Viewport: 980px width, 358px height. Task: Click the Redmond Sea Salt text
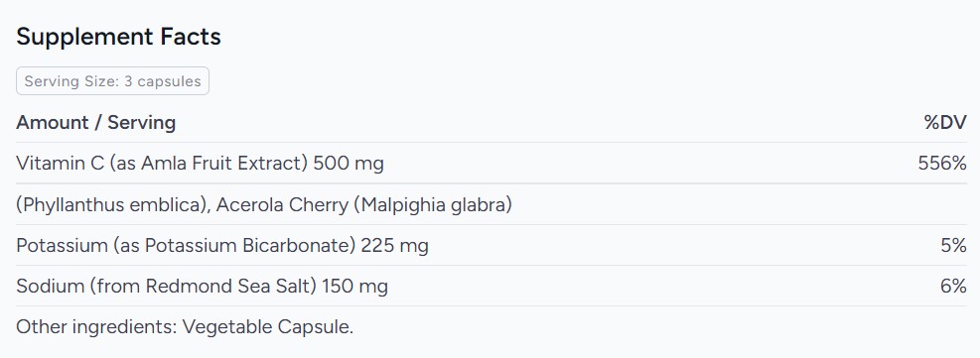tap(230, 287)
